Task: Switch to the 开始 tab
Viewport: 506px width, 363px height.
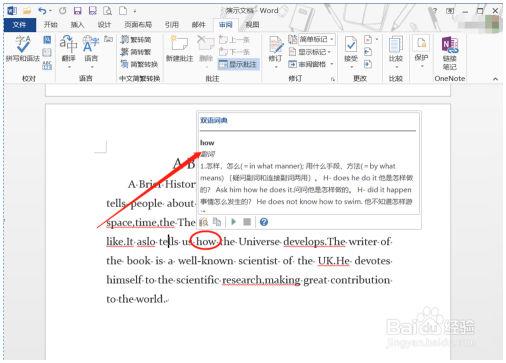Action: tap(51, 25)
